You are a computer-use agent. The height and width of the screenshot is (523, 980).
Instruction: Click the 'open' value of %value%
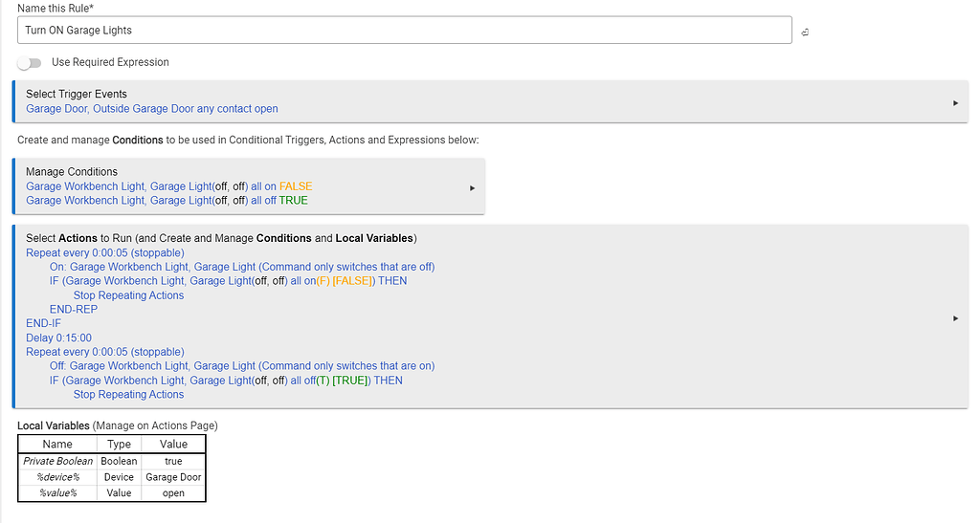point(173,493)
